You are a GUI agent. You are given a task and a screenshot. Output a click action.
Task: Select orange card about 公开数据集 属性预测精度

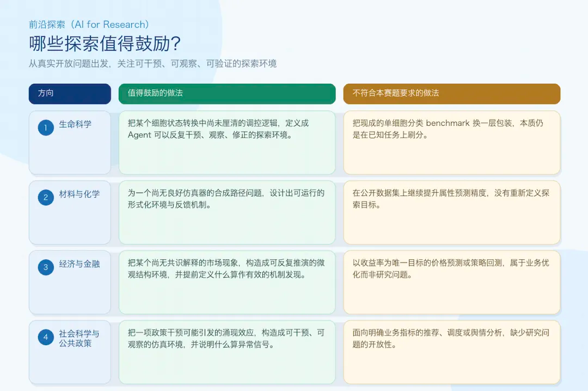tap(451, 212)
